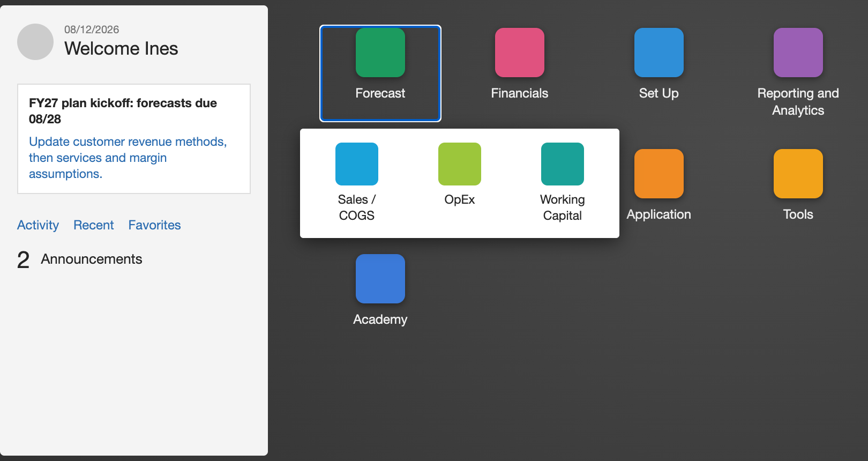
Task: Open the blue Academy icon
Action: click(x=380, y=279)
